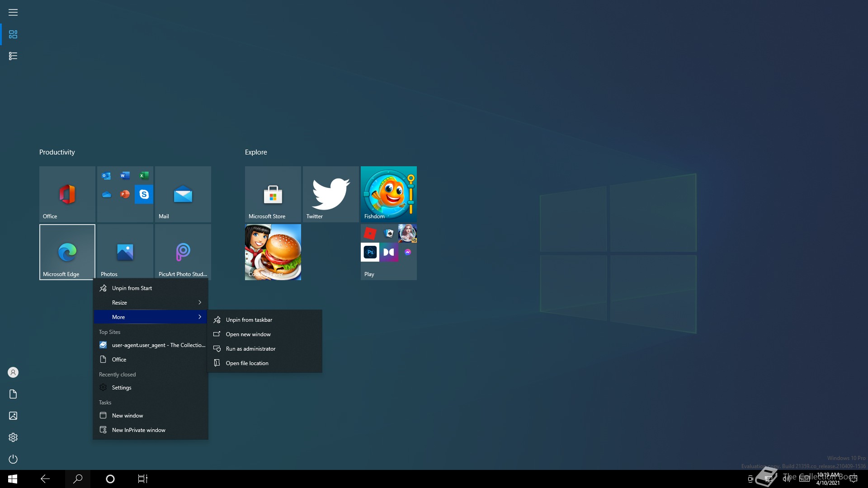Select Open file location
Screen dimensions: 868x488
point(265,363)
